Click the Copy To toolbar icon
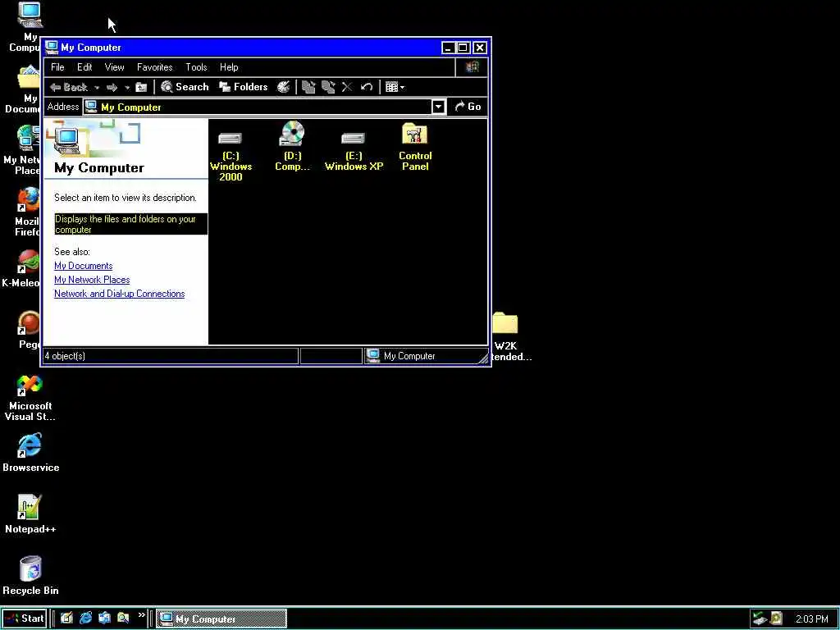840x630 pixels. pos(328,87)
